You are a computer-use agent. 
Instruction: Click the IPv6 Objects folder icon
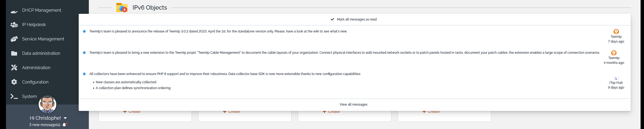pos(122,8)
